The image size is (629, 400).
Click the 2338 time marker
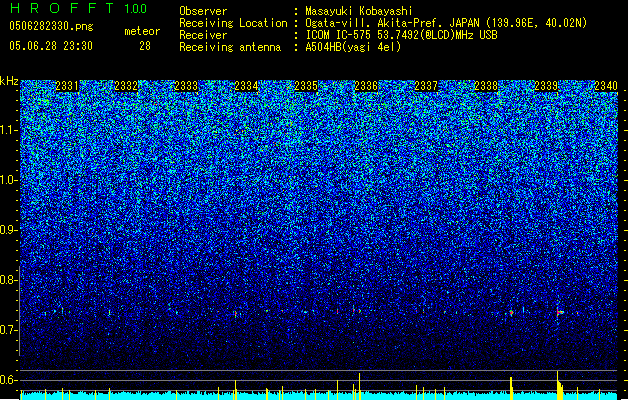click(486, 86)
